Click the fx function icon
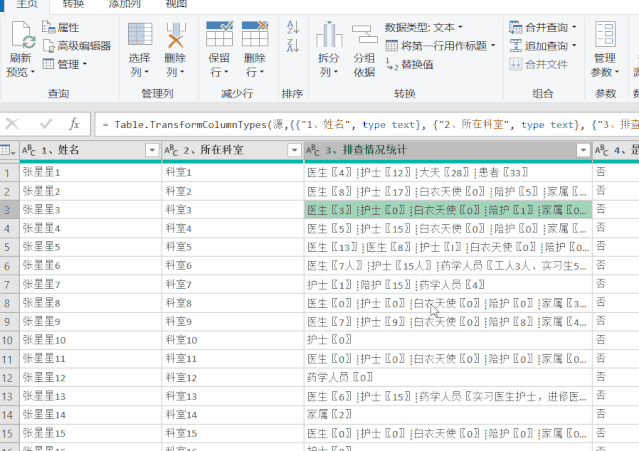 (x=74, y=123)
